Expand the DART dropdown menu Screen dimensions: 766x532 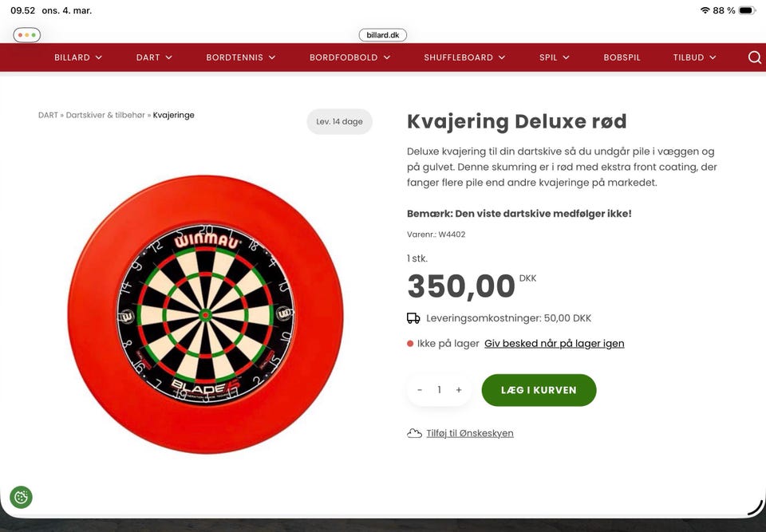(154, 57)
